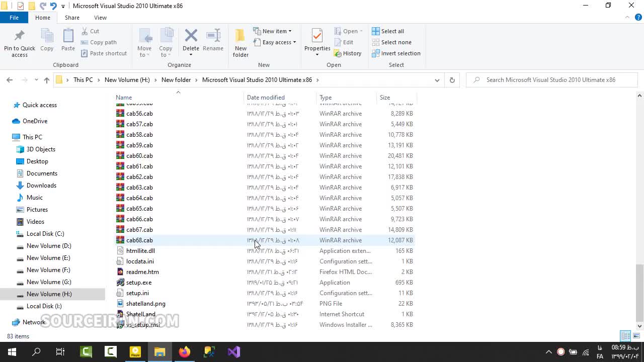Image resolution: width=644 pixels, height=362 pixels.
Task: Open the View ribbon tab
Action: tap(100, 18)
